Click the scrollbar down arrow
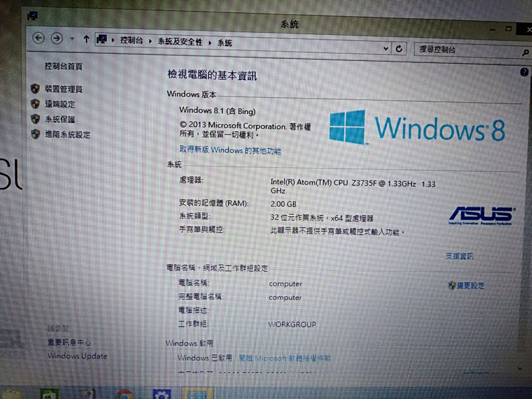Image resolution: width=532 pixels, height=399 pixels. 520,368
